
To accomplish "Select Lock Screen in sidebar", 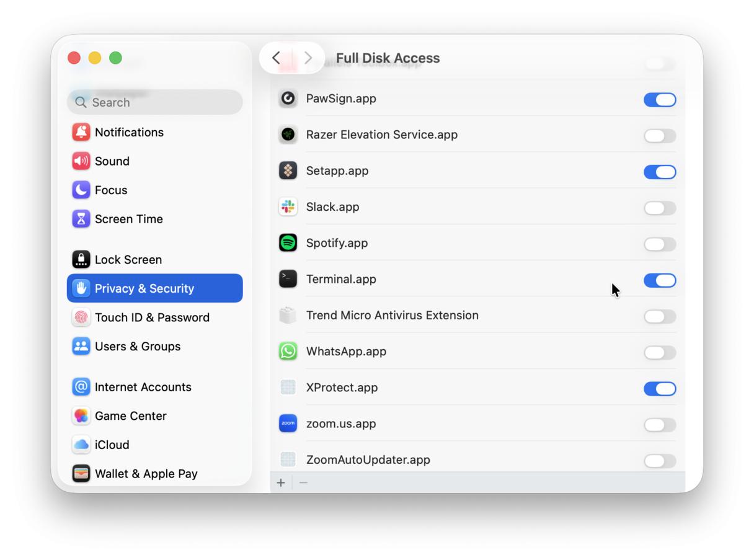I will 154,259.
